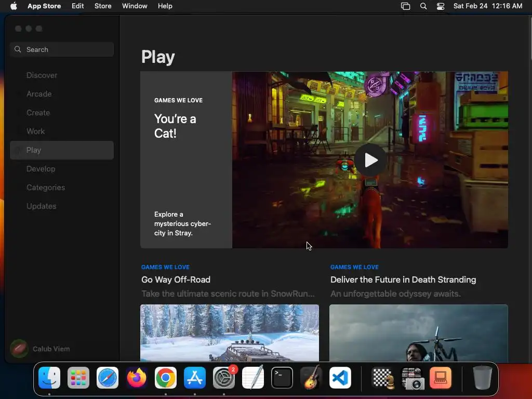
Task: Open the Go Way Off-Road story
Action: 176,280
